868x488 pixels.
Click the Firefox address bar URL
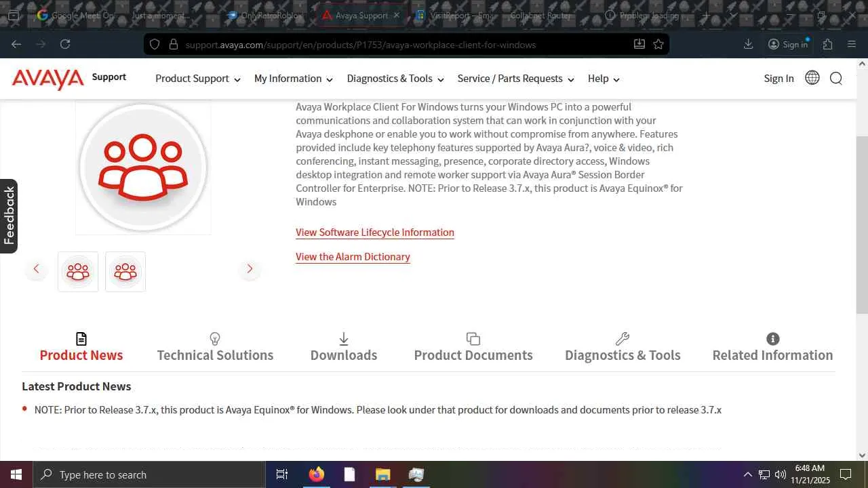[x=361, y=45]
